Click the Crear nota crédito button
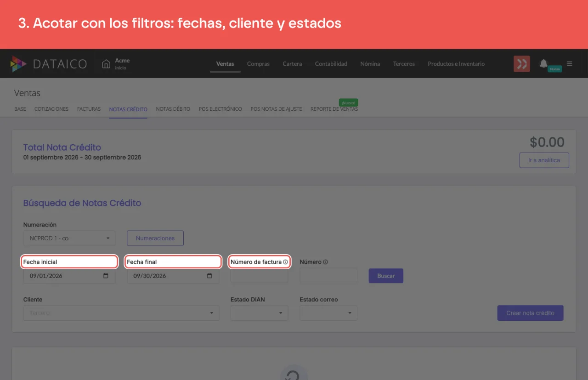This screenshot has width=588, height=380. [x=530, y=313]
